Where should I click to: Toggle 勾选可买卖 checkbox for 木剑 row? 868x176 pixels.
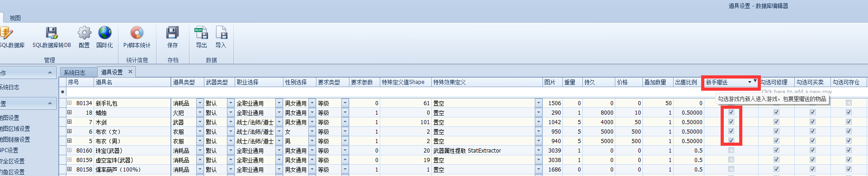click(x=812, y=122)
